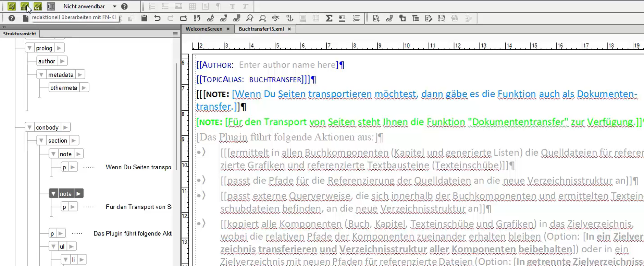This screenshot has height=266, width=644.
Task: Click the bulleted list toolbar icon
Action: (165, 7)
